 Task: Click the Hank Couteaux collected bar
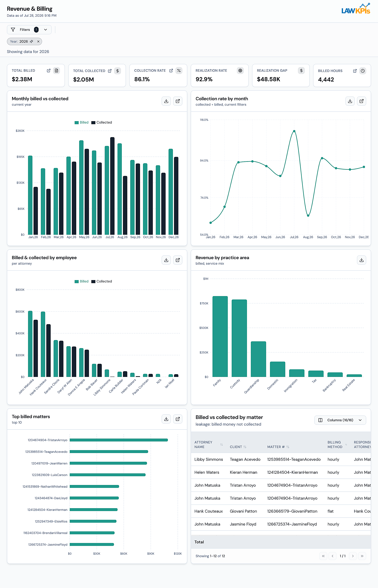coord(48,351)
